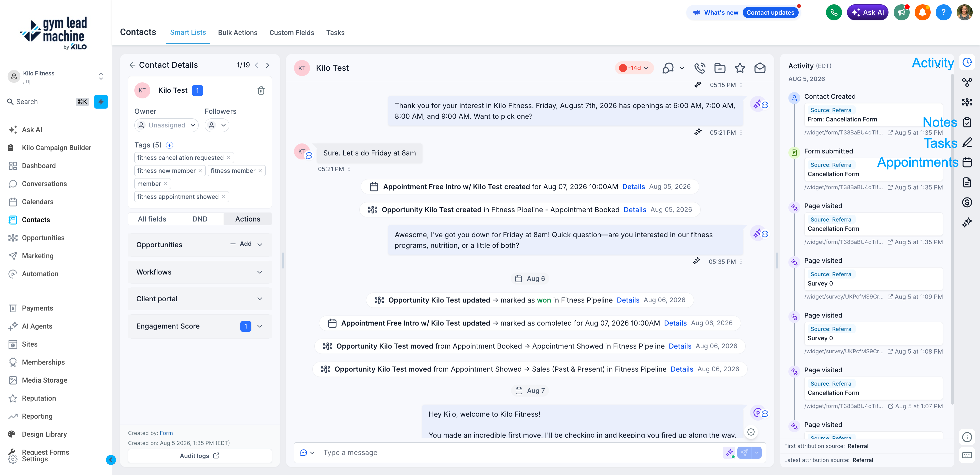Screen dimensions: 980x475
Task: Open the send options dropdown arrow
Action: point(757,453)
